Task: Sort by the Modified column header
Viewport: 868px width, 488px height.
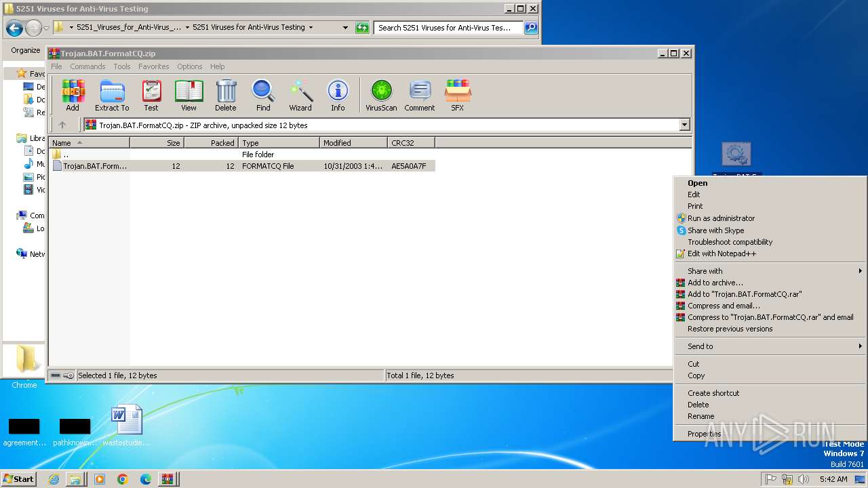Action: click(353, 143)
